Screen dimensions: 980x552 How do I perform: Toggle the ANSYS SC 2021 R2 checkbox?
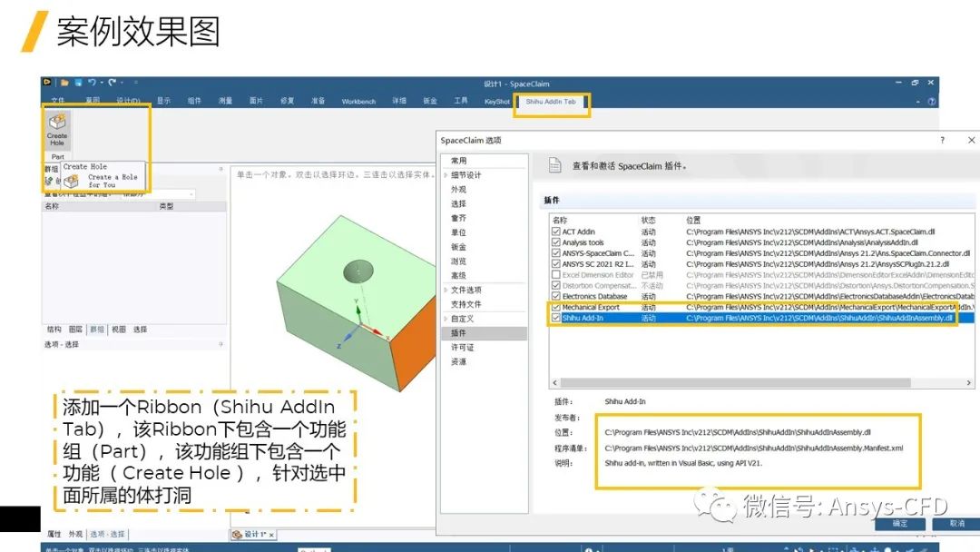point(555,264)
